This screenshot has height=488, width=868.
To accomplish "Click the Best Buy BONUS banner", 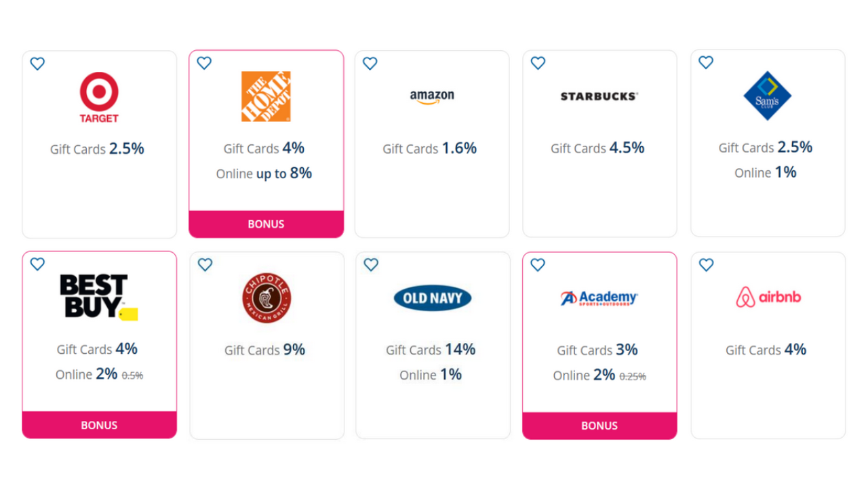I will [99, 425].
